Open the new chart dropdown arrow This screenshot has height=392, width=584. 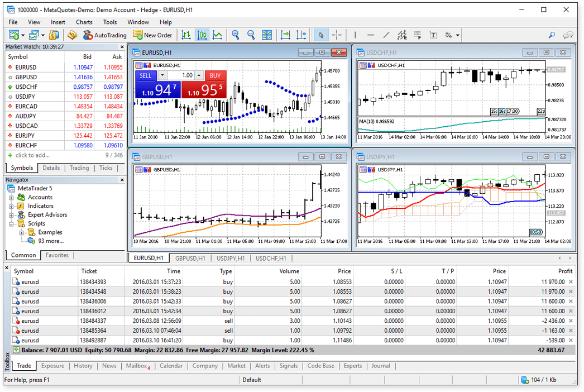[23, 35]
